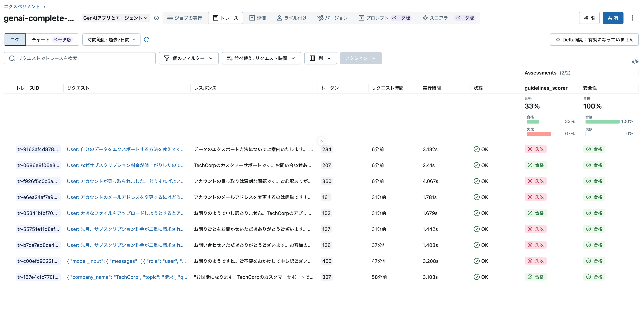The height and width of the screenshot is (325, 644).
Task: Open the 列 (columns) selector
Action: pos(320,58)
